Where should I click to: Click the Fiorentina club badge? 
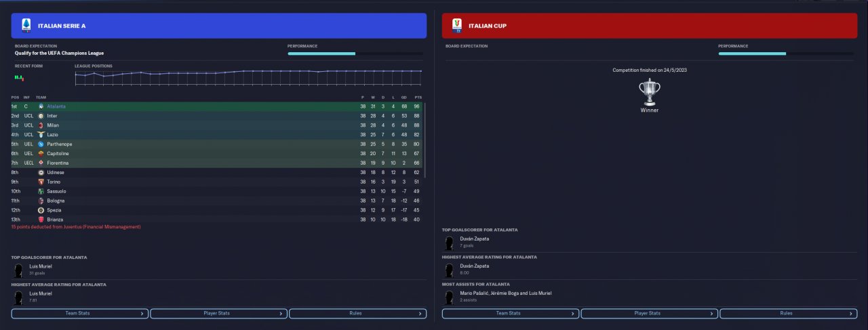click(x=41, y=163)
